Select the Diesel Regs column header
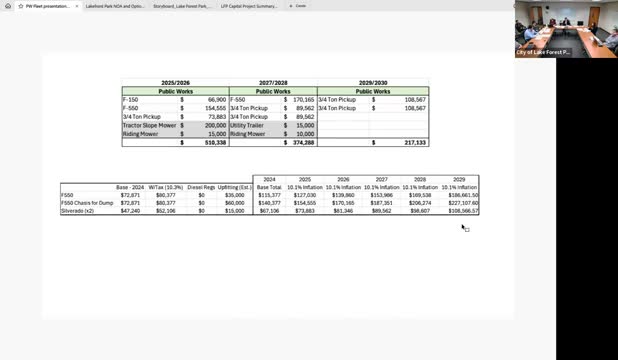 (201, 187)
